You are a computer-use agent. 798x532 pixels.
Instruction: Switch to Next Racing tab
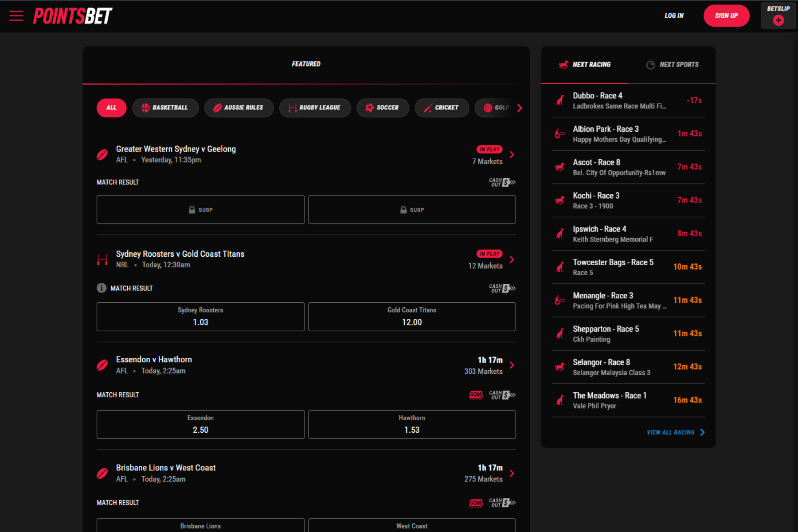tap(585, 65)
